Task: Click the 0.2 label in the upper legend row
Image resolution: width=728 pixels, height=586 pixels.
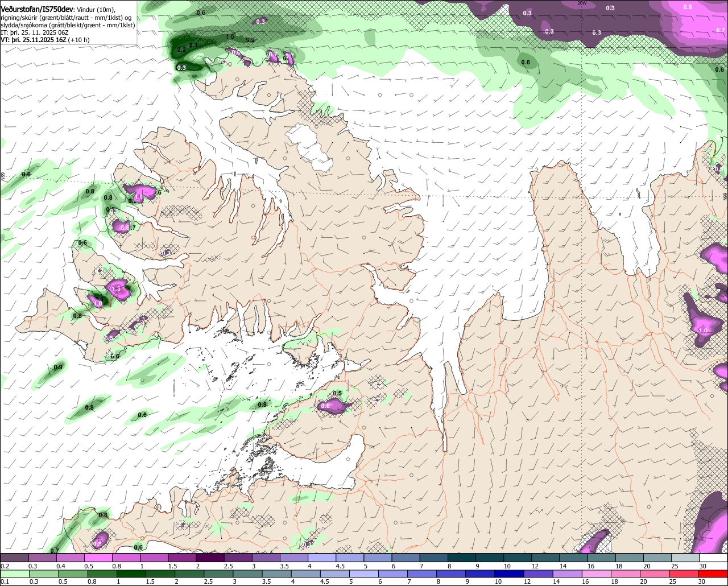Action: pos(5,567)
